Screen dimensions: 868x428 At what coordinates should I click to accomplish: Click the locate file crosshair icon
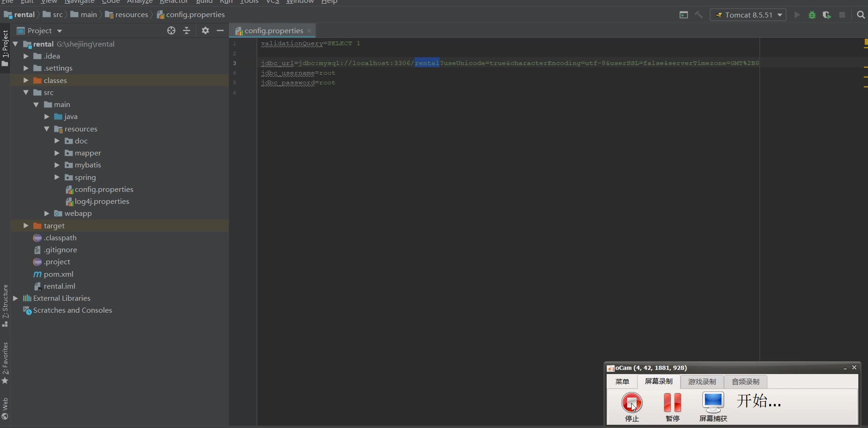tap(171, 31)
